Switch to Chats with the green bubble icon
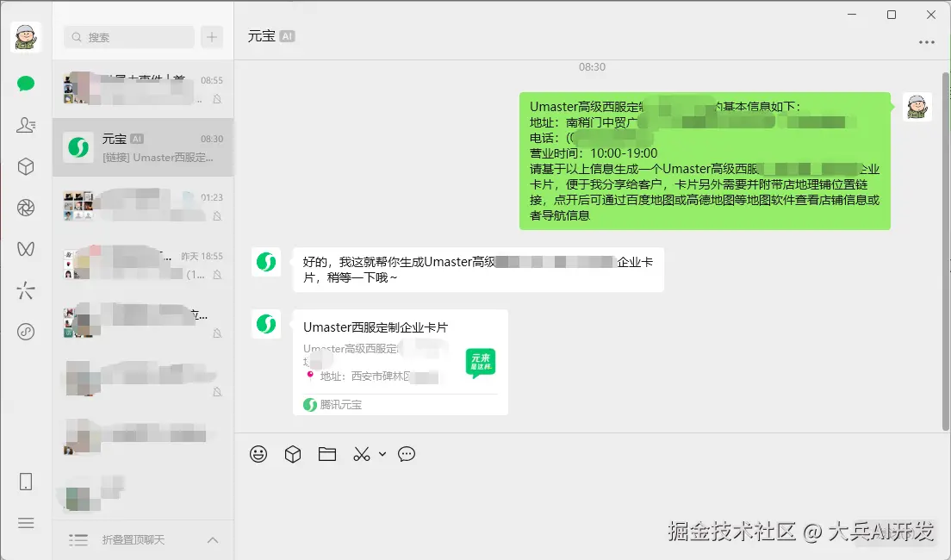Screen dimensions: 951x560 click(x=25, y=83)
